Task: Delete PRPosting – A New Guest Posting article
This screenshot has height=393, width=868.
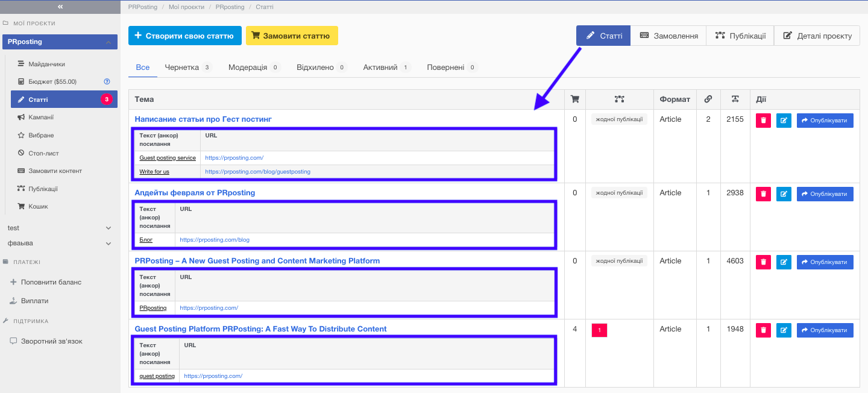Action: 764,262
